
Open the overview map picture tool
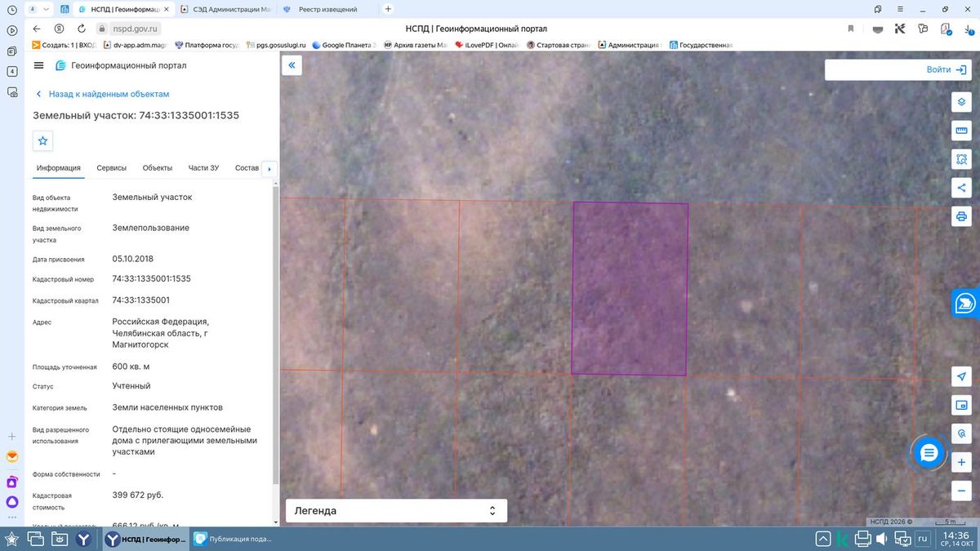click(x=961, y=405)
